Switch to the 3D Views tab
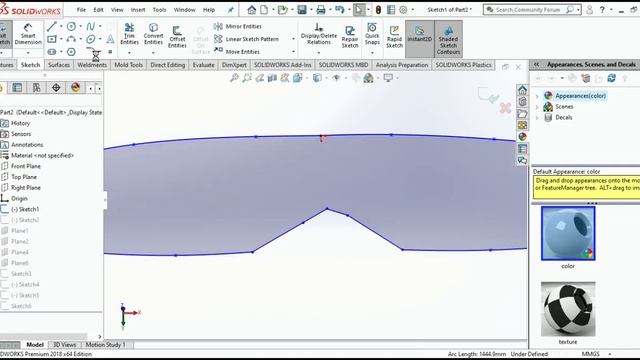Viewport: 640px width, 360px height. pyautogui.click(x=64, y=345)
